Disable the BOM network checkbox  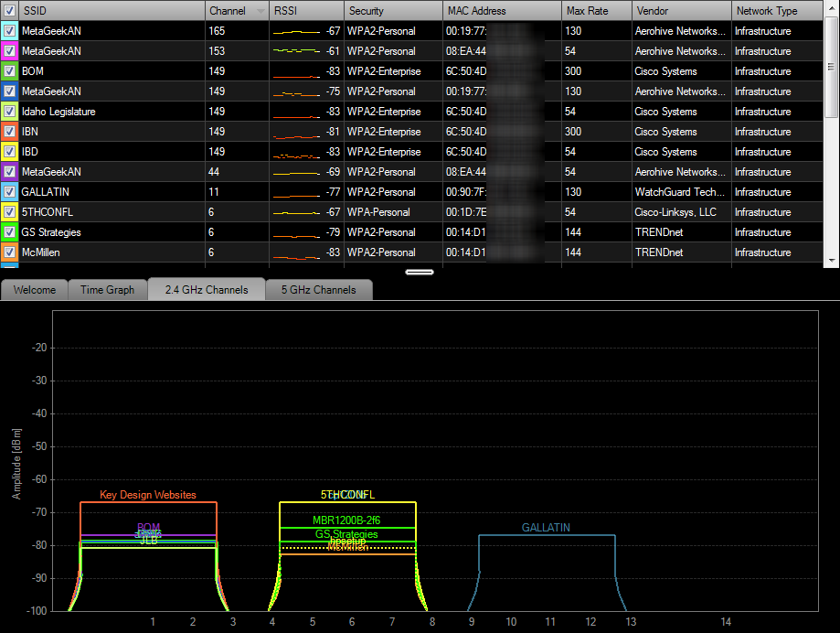11,70
